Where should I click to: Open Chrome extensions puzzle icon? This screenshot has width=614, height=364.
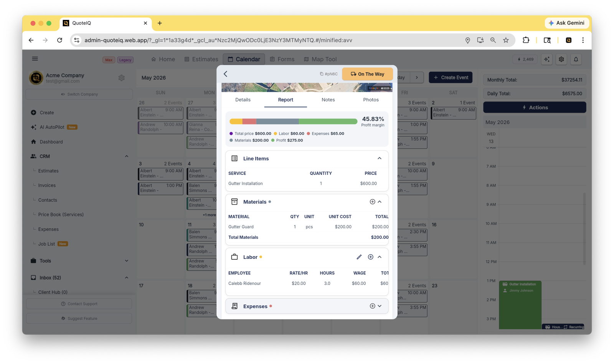click(x=526, y=40)
